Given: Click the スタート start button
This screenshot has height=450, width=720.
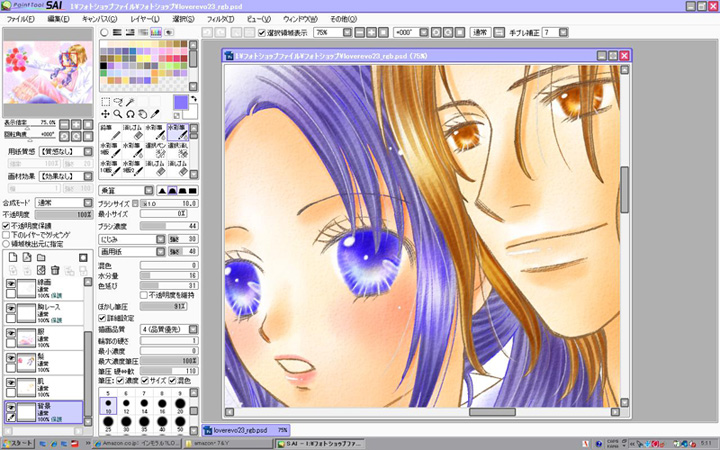Looking at the screenshot, I should point(18,444).
